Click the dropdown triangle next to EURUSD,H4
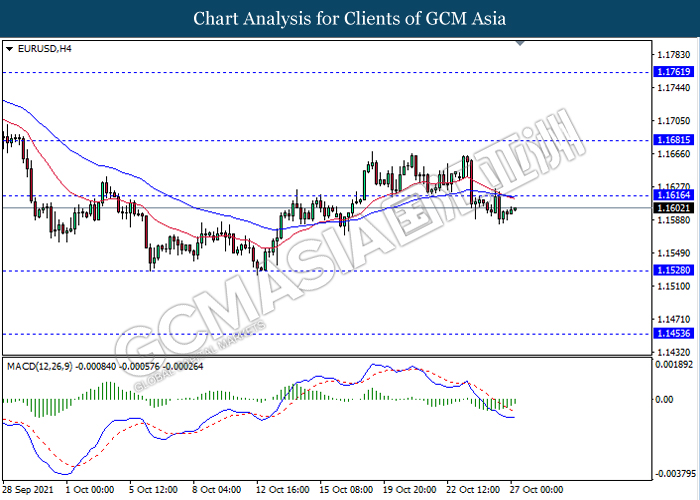This screenshot has height=500, width=700. [9, 49]
